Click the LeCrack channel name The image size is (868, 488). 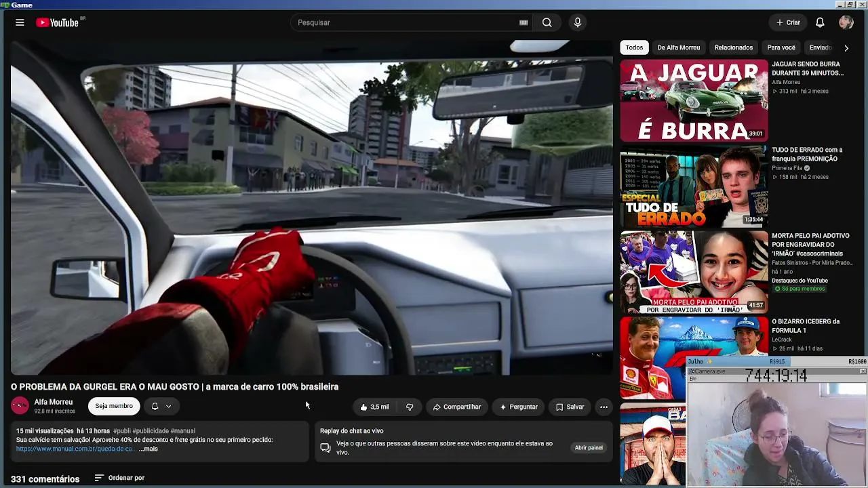[x=782, y=340]
